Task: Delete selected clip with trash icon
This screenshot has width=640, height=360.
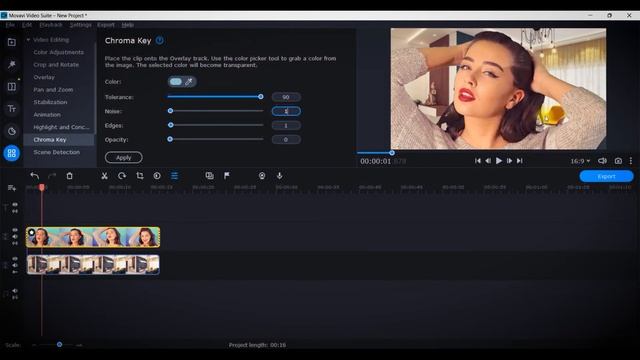Action: pos(69,176)
